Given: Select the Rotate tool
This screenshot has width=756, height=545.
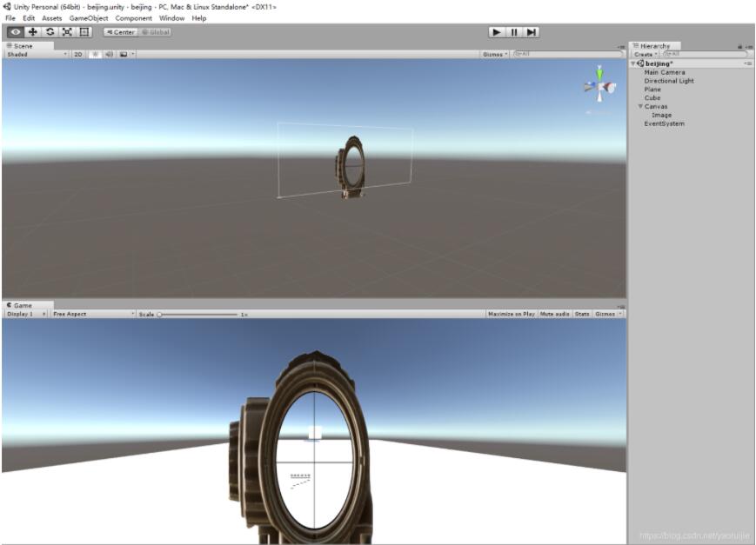Looking at the screenshot, I should 50,32.
